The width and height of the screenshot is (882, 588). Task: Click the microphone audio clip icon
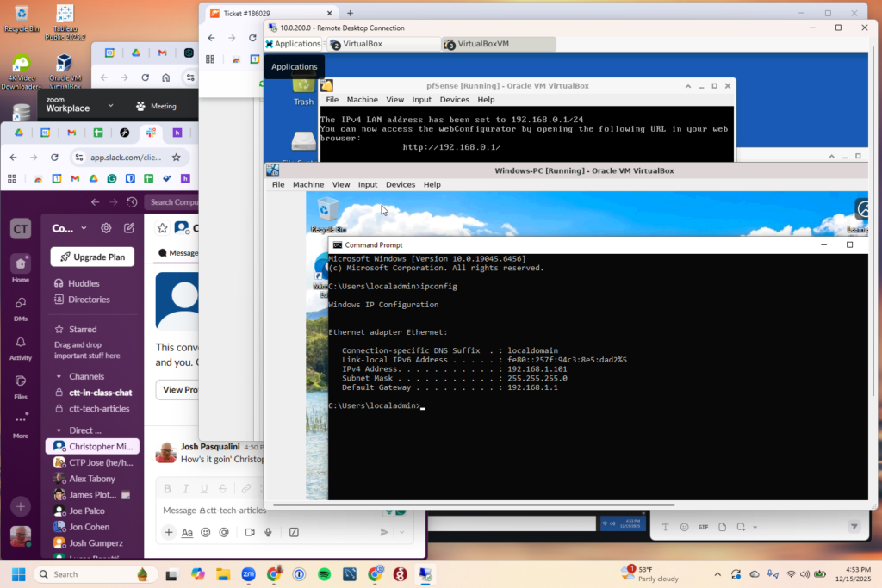[267, 532]
